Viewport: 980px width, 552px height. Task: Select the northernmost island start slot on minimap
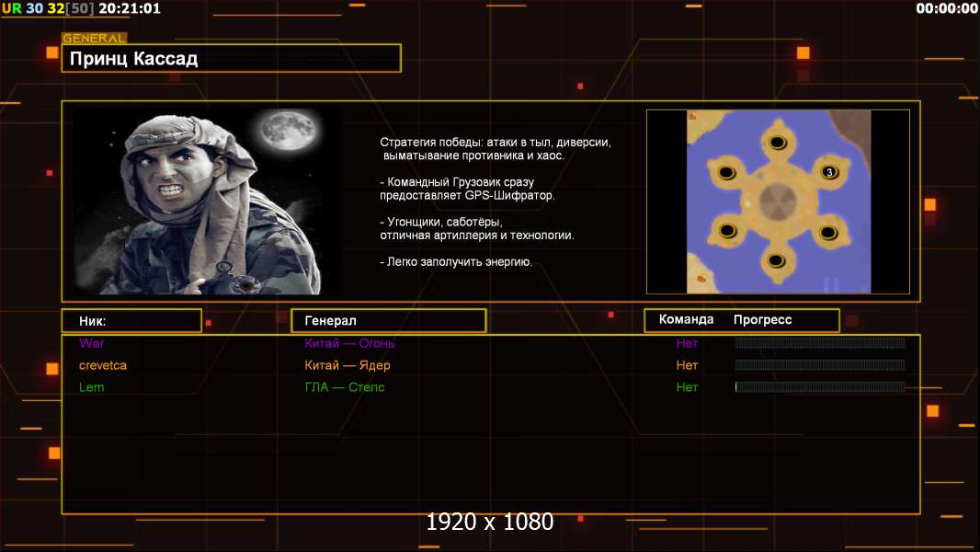[x=778, y=143]
